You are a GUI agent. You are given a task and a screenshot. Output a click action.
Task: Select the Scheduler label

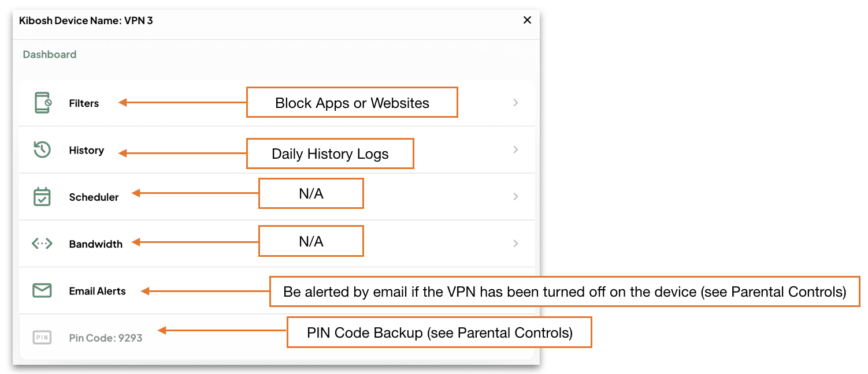[94, 197]
